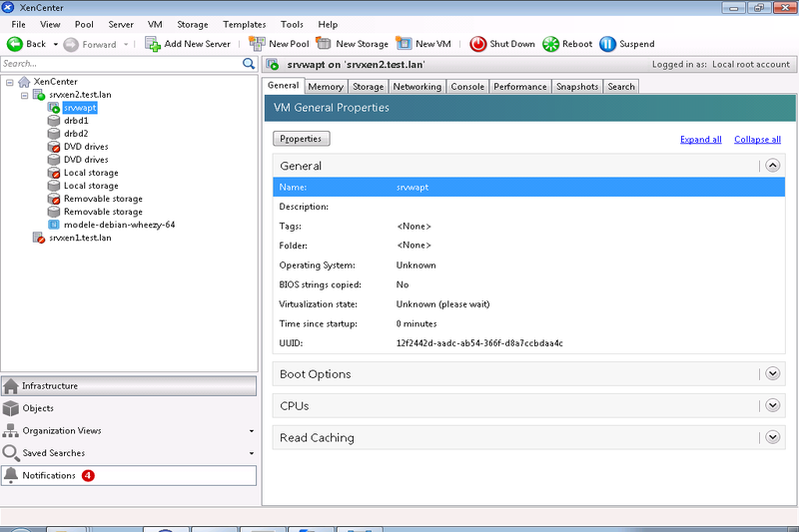Expand the CPUs section
Screen dimensions: 799x532
[x=772, y=406]
